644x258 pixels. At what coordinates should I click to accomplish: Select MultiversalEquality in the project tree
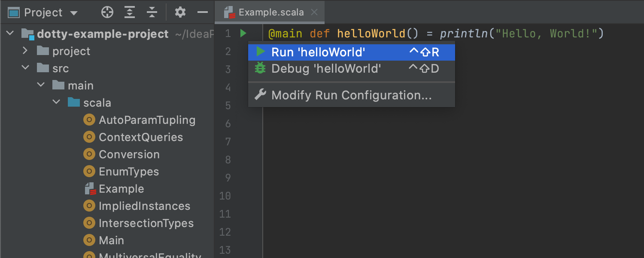[x=150, y=255]
